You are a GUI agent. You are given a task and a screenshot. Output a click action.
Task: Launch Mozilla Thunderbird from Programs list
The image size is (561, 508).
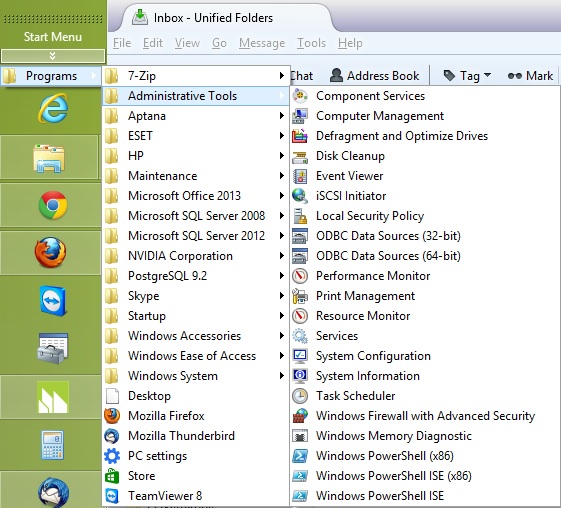(x=196, y=436)
